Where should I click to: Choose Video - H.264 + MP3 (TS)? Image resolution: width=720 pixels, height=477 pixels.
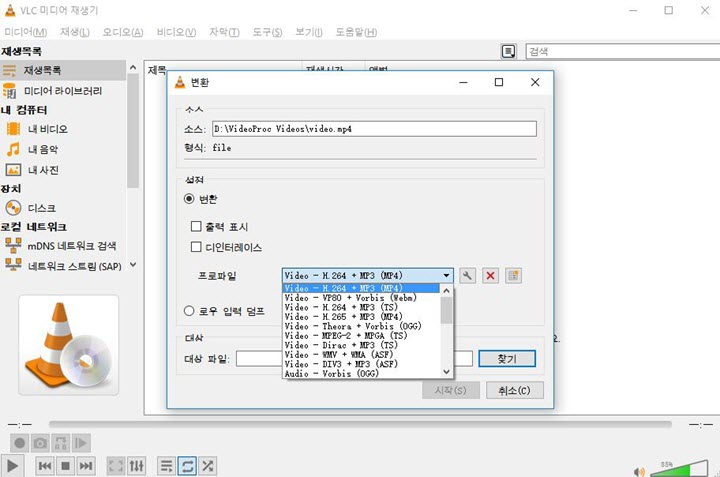(361, 307)
